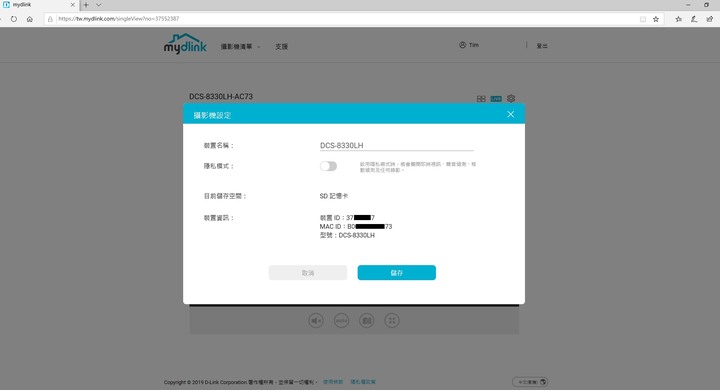Open the camera list dropdown menu

[x=240, y=46]
